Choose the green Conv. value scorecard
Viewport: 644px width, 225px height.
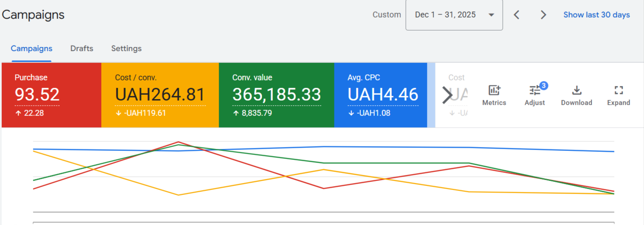tap(276, 95)
